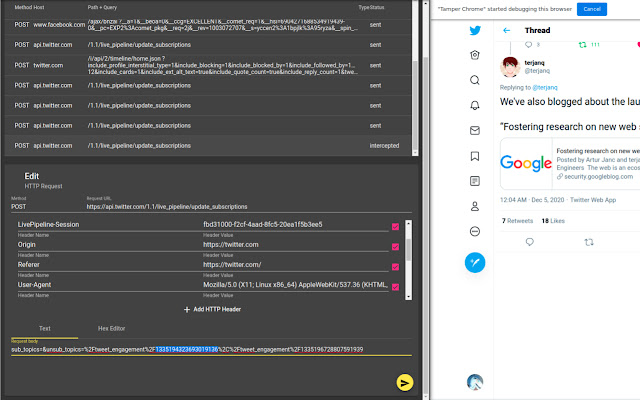640x400 pixels.
Task: Open Twitter profile person icon
Action: 475,206
